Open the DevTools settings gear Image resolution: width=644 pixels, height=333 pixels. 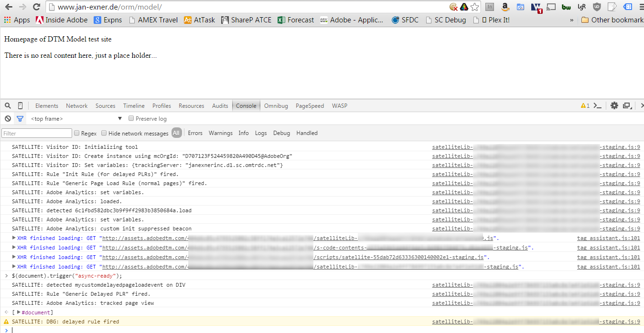(614, 106)
